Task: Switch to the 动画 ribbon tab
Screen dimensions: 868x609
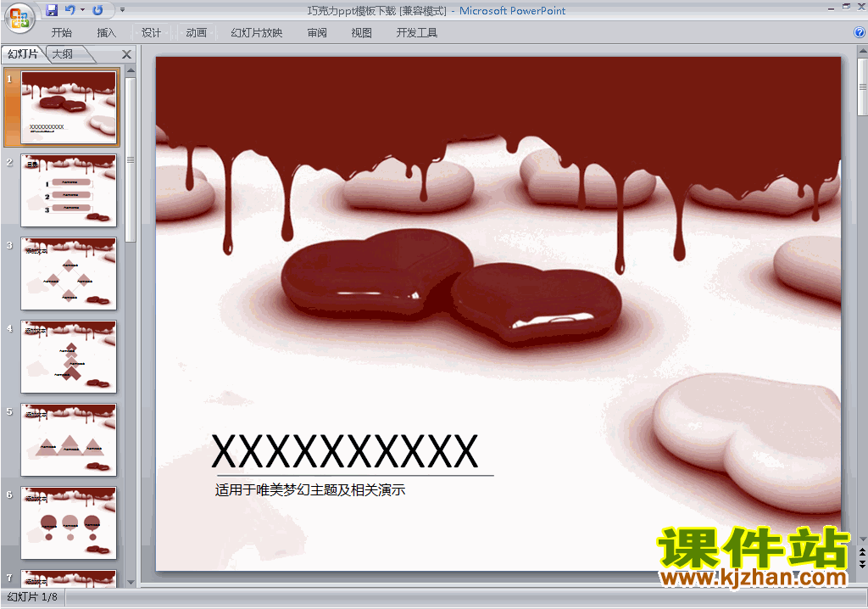Action: [196, 33]
